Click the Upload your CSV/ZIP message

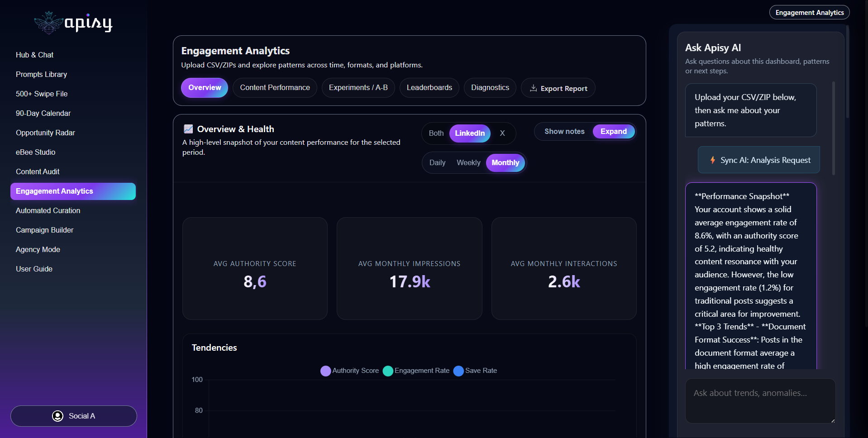point(751,110)
